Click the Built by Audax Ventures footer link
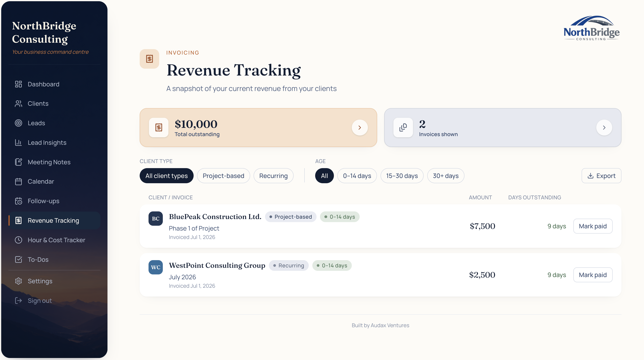 pos(380,325)
